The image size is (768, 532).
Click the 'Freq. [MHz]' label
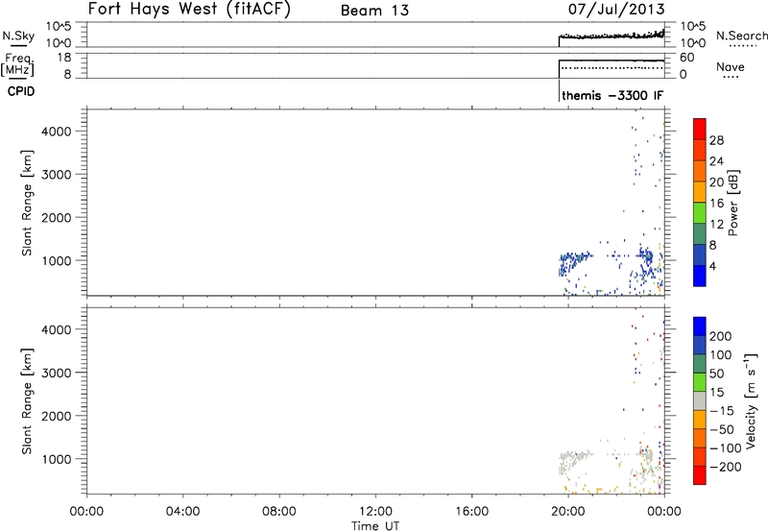pos(18,64)
